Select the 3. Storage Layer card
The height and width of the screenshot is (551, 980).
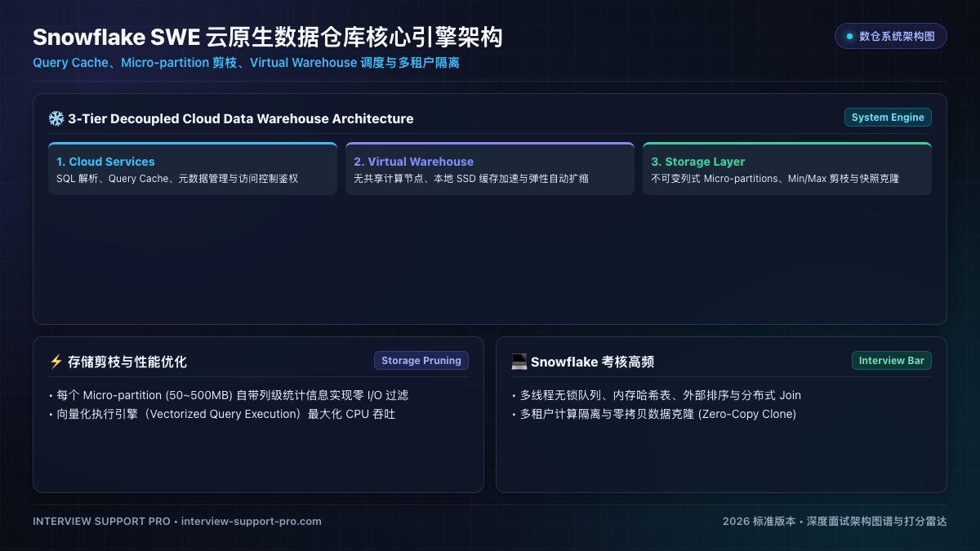click(x=787, y=169)
